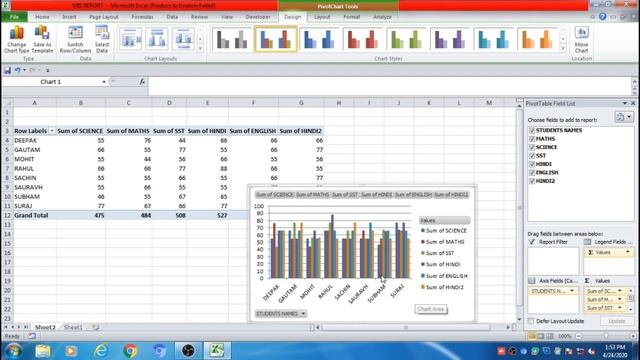Open Sum of SST value field dropdown

coord(620,308)
